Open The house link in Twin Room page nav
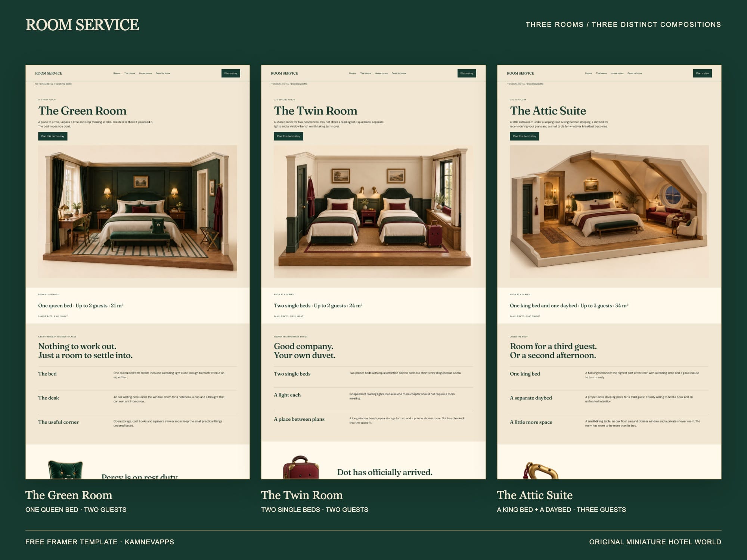Image resolution: width=747 pixels, height=560 pixels. (x=365, y=74)
